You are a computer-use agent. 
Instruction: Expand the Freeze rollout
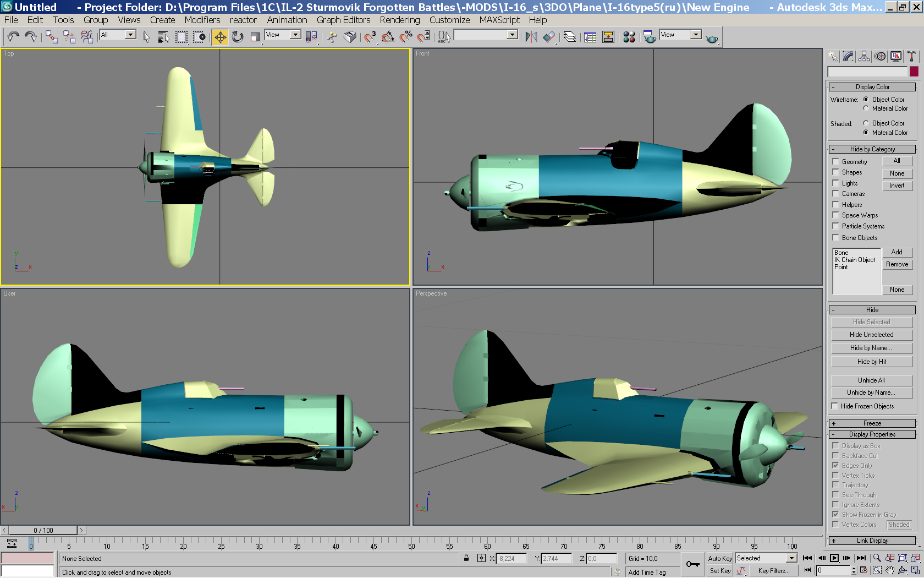(872, 423)
